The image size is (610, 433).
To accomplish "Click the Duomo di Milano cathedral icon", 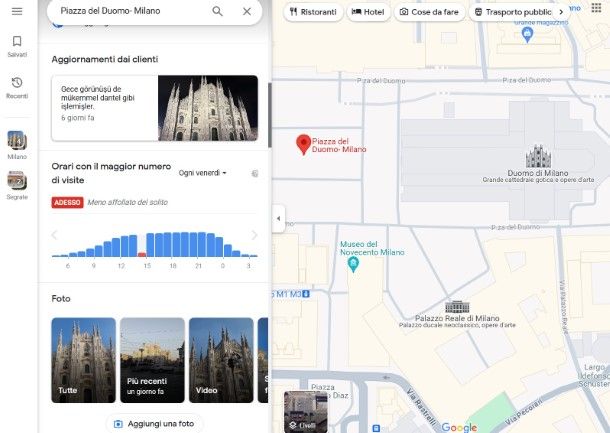I will click(x=538, y=156).
